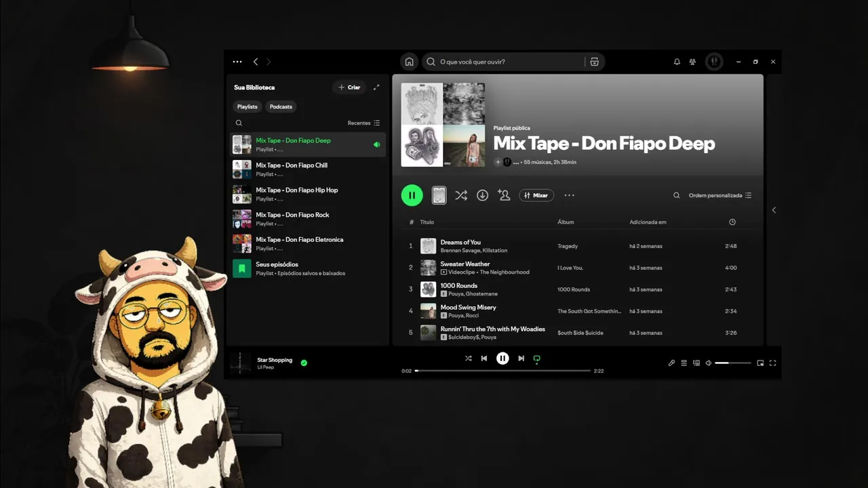The height and width of the screenshot is (488, 868).
Task: Click the green saved checkmark for Star Shopping
Action: point(304,363)
